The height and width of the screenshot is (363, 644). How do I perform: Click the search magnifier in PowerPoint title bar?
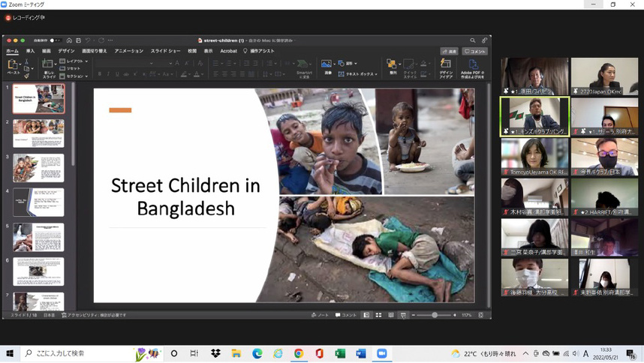(x=472, y=40)
